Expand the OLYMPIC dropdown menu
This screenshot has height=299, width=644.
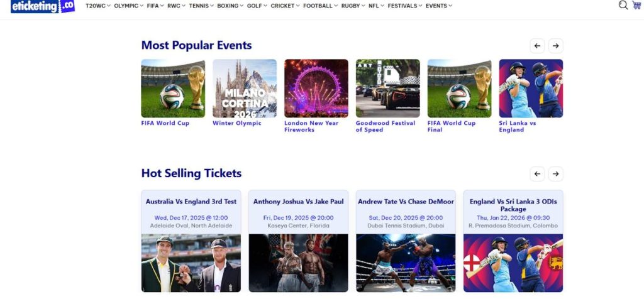(128, 6)
